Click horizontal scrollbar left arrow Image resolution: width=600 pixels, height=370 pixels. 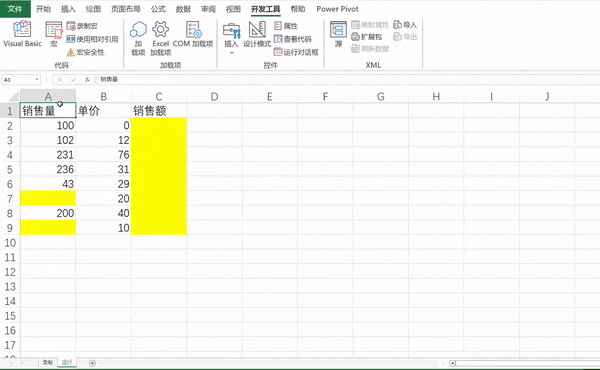pos(452,363)
